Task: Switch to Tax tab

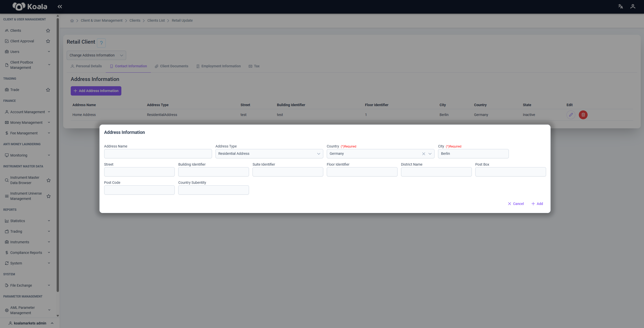Action: [x=254, y=66]
